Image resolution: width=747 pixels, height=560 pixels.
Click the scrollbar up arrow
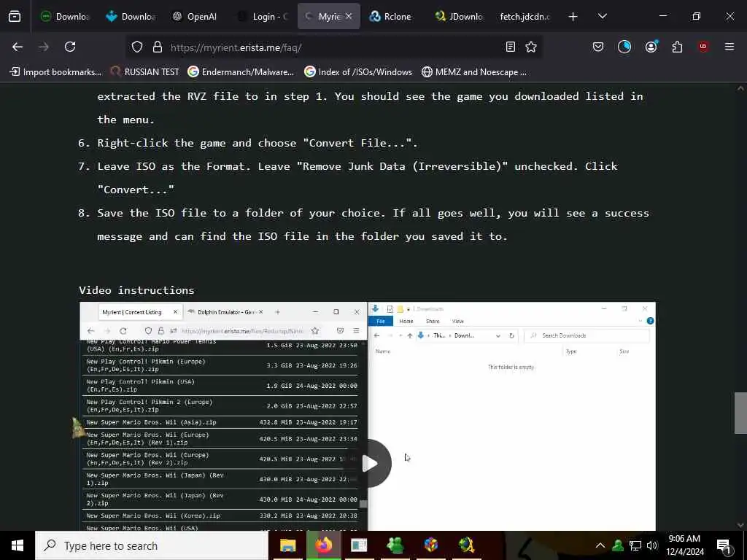coord(740,88)
